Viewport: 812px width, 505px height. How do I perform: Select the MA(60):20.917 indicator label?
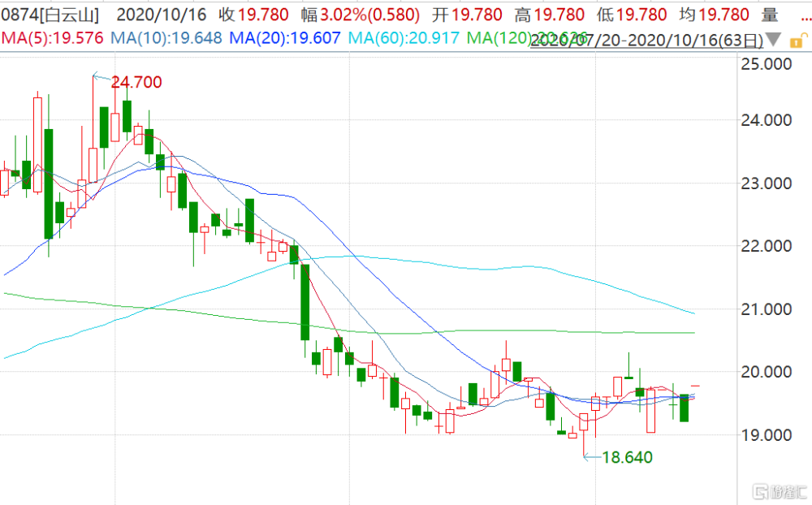point(404,38)
